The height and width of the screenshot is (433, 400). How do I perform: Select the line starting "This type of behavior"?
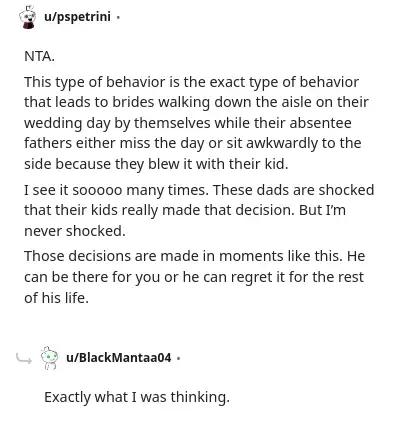click(191, 82)
